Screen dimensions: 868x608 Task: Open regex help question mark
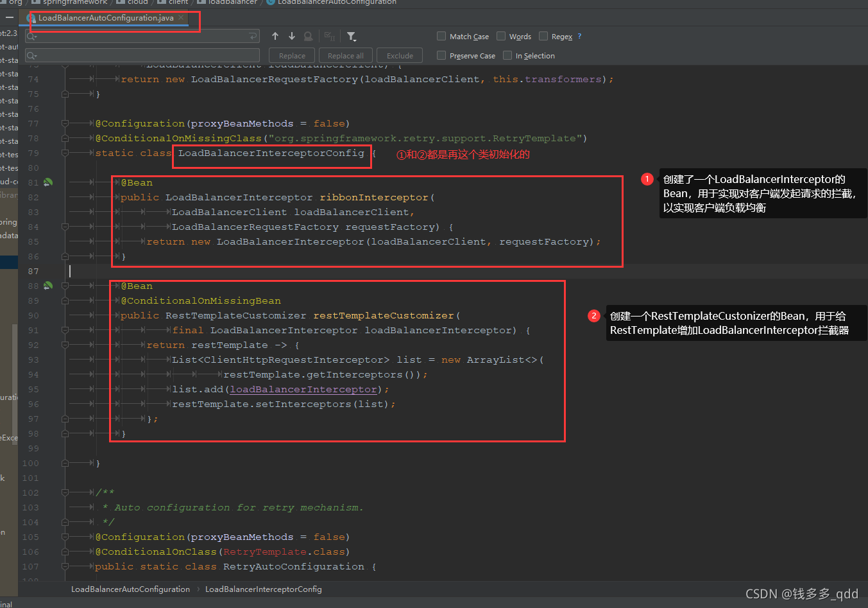click(x=579, y=36)
